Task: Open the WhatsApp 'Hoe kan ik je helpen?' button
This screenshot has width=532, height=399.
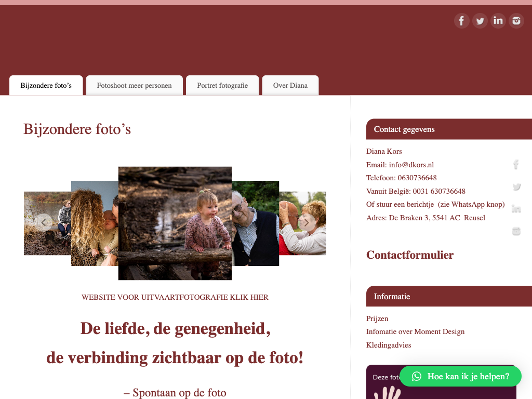Action: (x=460, y=376)
